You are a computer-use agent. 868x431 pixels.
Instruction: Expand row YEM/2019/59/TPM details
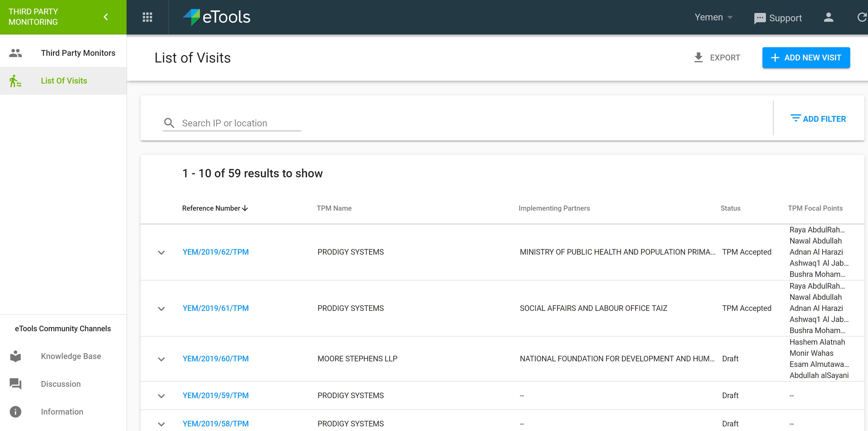click(x=161, y=396)
